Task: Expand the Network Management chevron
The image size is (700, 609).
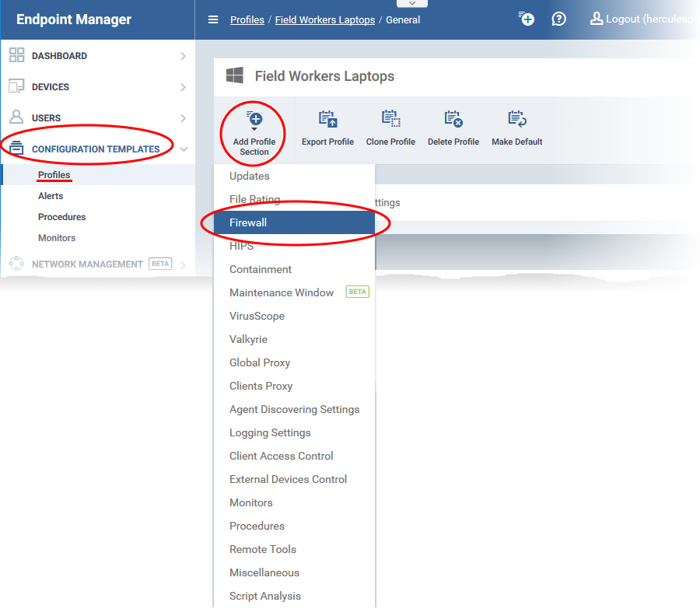Action: pos(183,264)
